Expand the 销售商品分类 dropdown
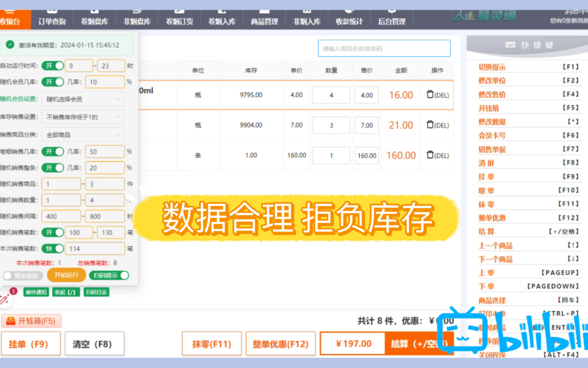This screenshot has height=368, width=588. coord(83,135)
